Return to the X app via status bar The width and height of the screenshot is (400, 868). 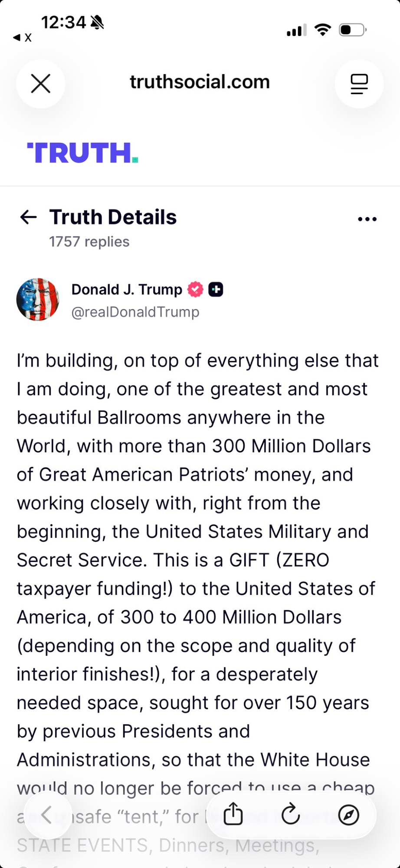[23, 37]
